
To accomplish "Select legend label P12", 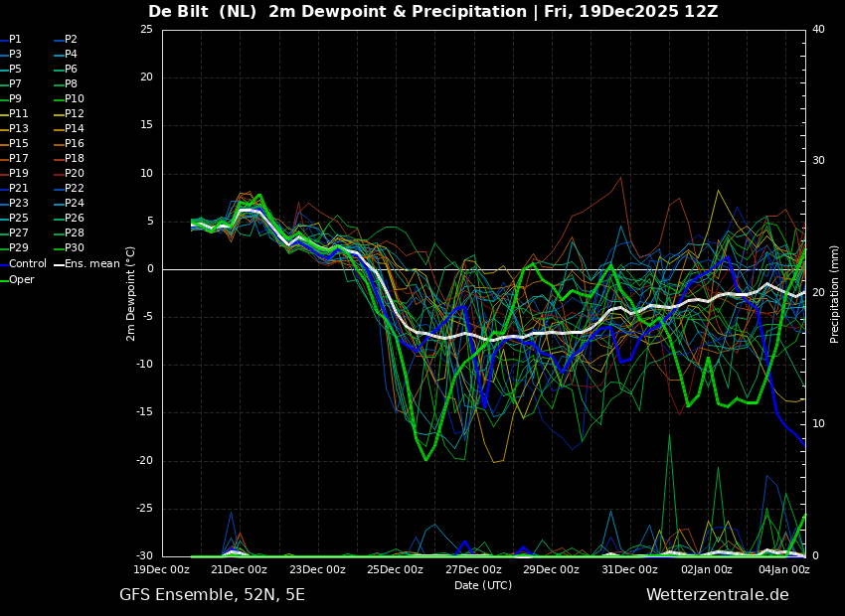I will (x=75, y=113).
